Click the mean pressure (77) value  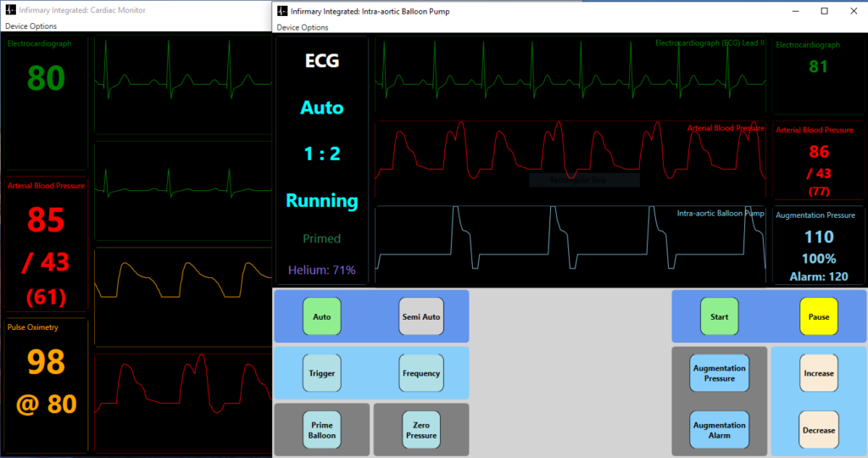(819, 192)
